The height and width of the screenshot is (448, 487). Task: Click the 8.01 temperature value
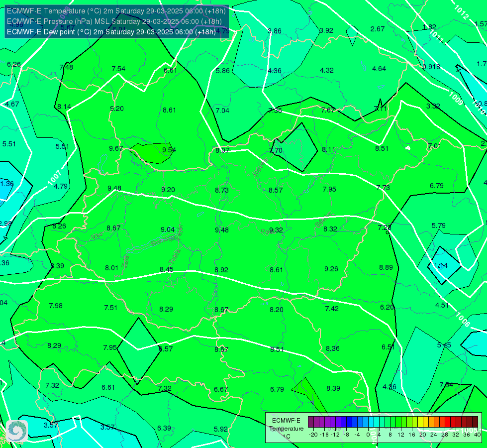coord(111,268)
